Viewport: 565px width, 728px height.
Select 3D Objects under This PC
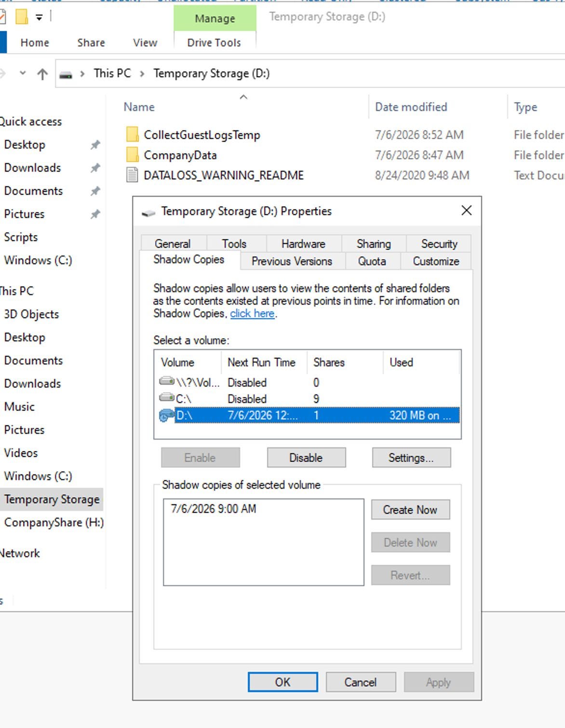[x=31, y=314]
